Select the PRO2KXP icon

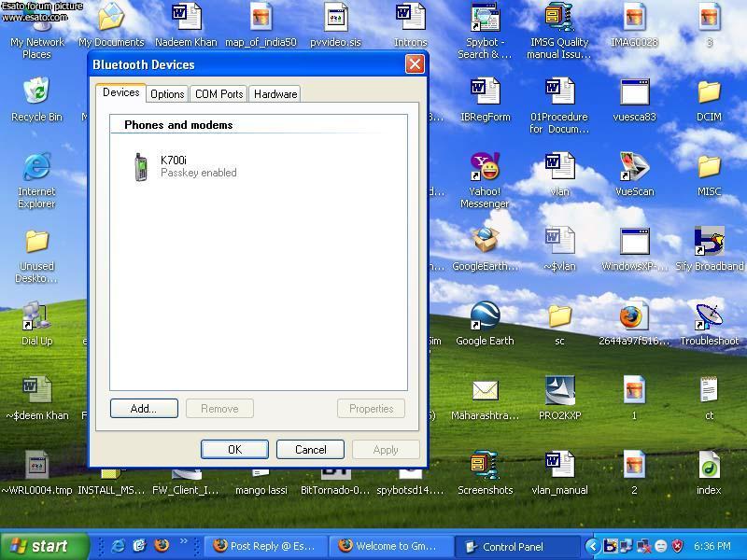[x=559, y=390]
